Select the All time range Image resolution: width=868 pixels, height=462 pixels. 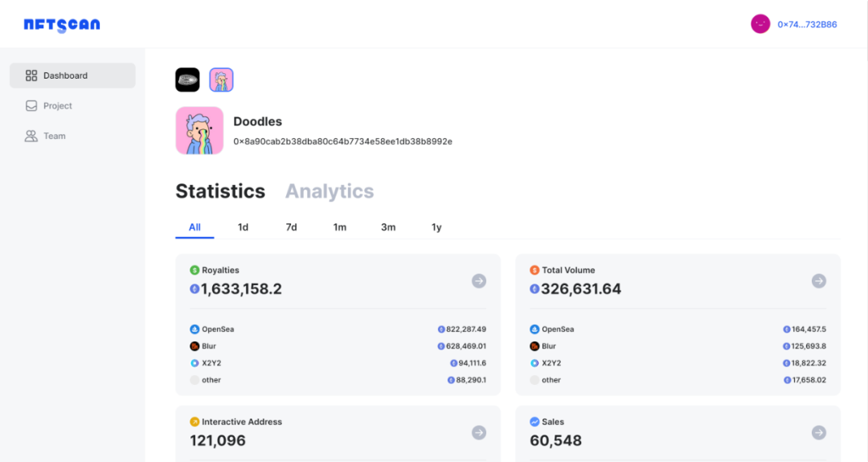click(194, 227)
